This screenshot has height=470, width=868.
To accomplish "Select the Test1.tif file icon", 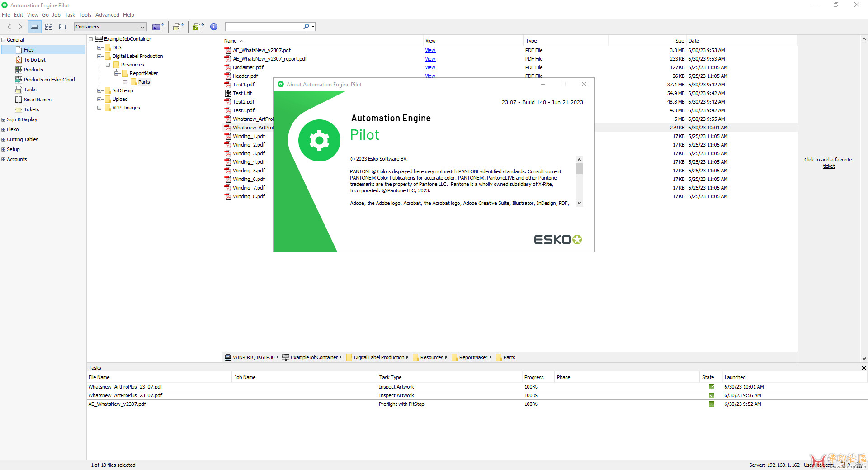I will tap(228, 93).
